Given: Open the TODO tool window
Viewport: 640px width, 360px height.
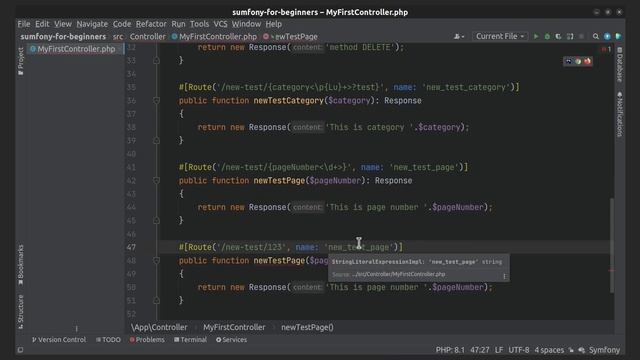Looking at the screenshot, I should point(108,340).
